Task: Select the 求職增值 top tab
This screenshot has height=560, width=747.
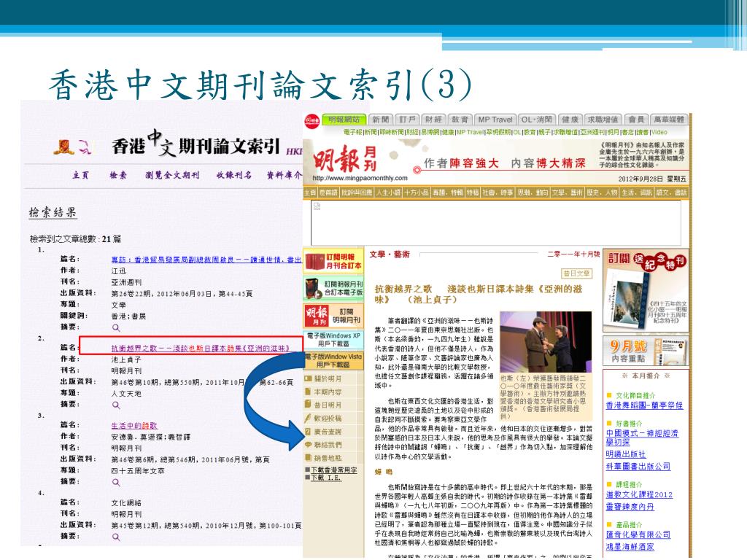Action: (603, 120)
